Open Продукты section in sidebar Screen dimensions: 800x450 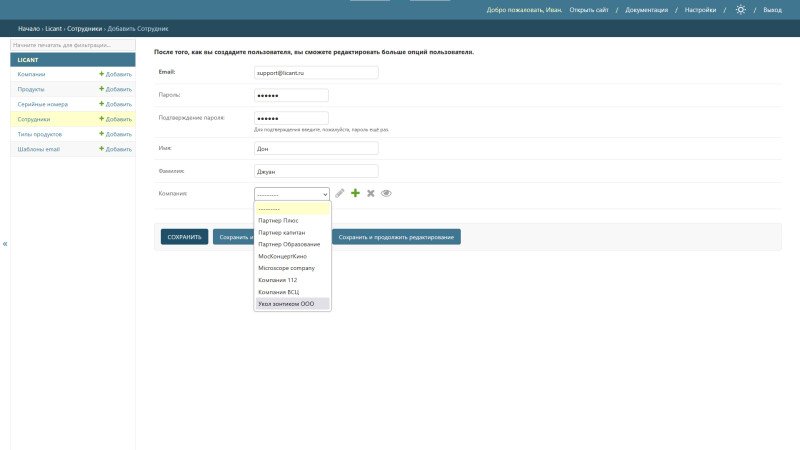click(31, 89)
